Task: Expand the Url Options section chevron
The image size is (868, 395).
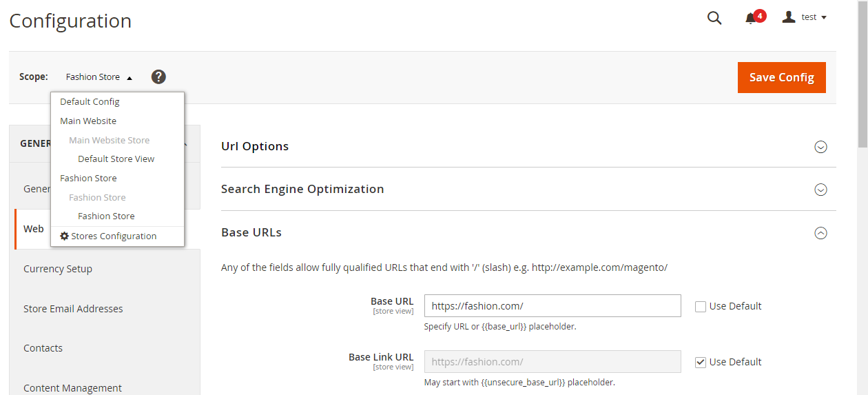Action: [820, 147]
